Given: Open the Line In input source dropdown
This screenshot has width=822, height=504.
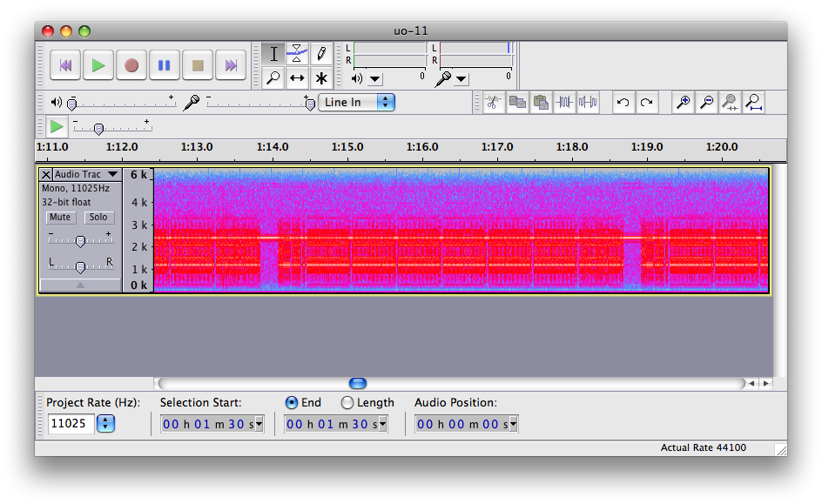Looking at the screenshot, I should (356, 102).
